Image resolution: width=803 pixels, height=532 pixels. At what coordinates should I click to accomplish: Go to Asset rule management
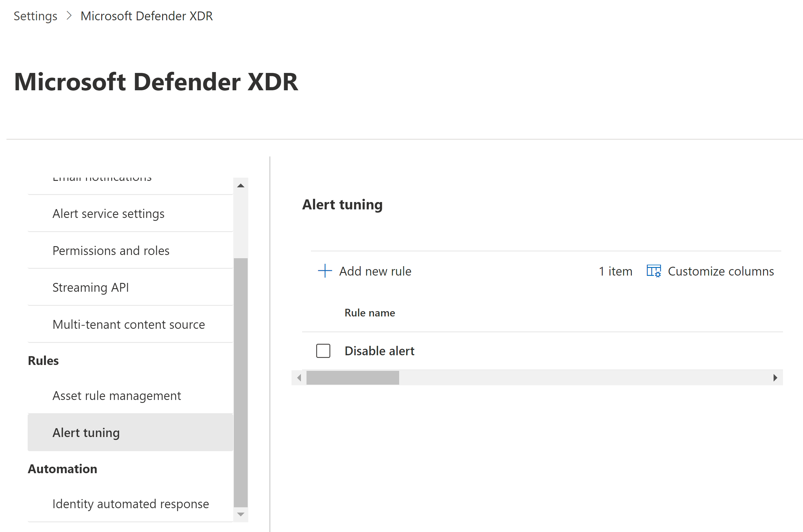click(x=130, y=396)
